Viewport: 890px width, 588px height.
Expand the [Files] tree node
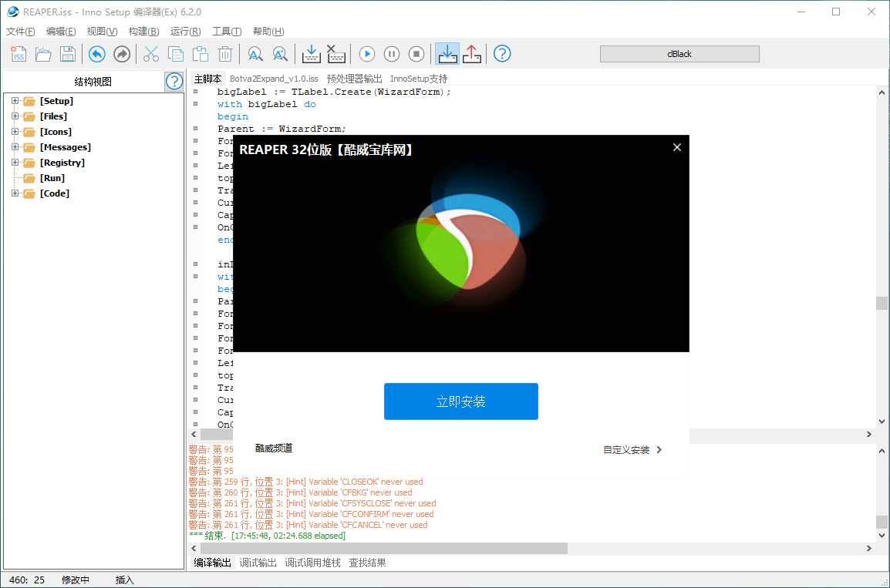tap(15, 116)
